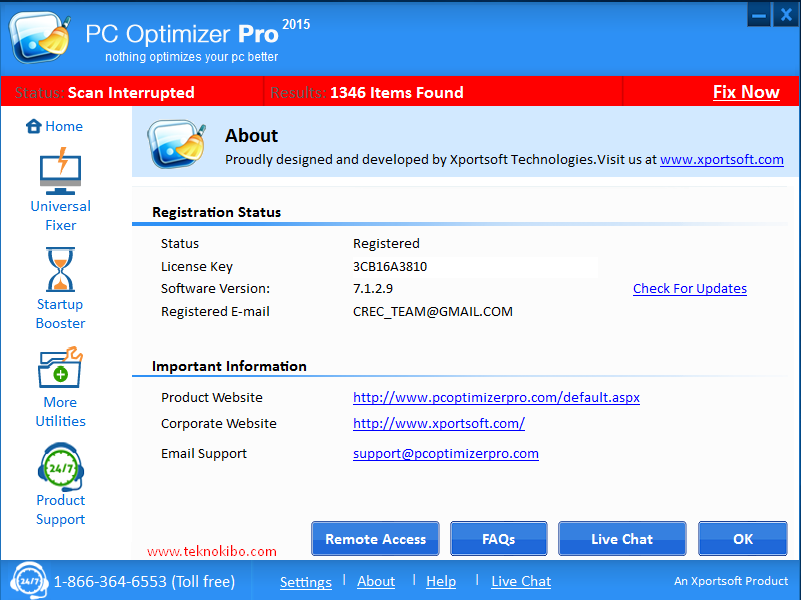This screenshot has height=600, width=801.
Task: Click the Home house icon in sidebar
Action: 34,126
